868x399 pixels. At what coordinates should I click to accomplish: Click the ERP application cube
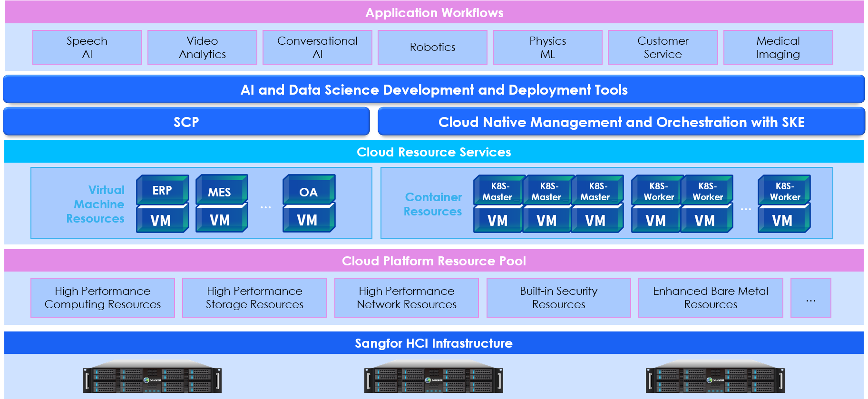(163, 190)
